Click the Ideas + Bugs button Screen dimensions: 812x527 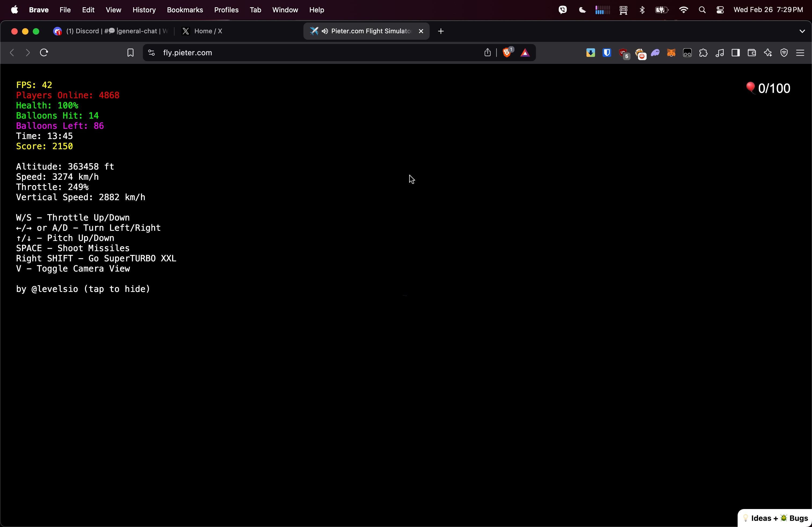point(775,518)
